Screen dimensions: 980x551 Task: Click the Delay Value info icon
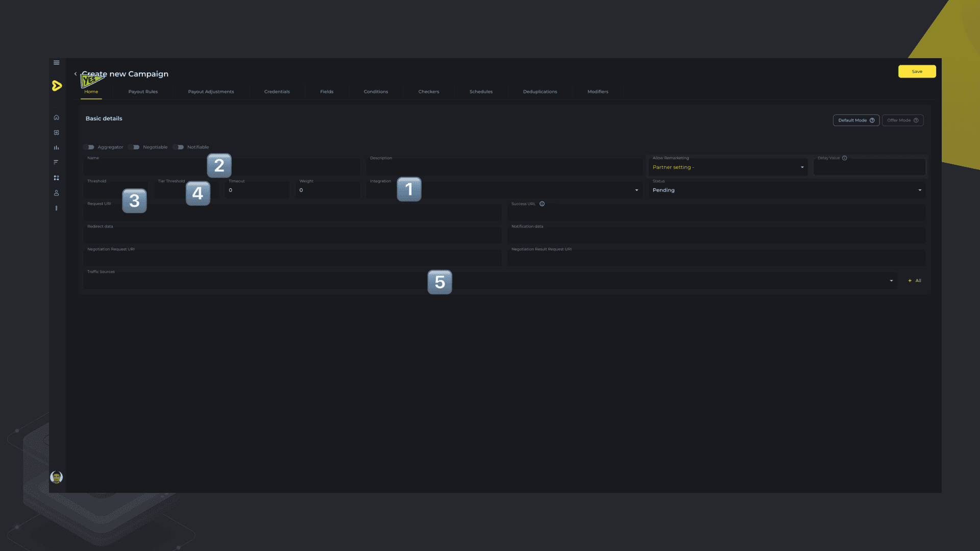845,158
